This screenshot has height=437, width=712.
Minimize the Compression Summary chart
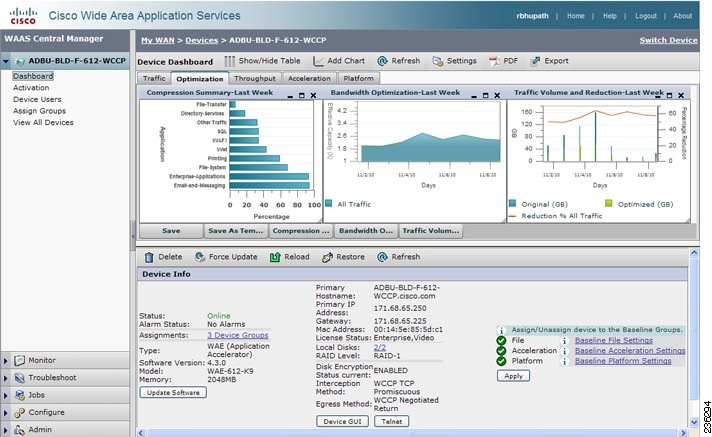(x=290, y=96)
